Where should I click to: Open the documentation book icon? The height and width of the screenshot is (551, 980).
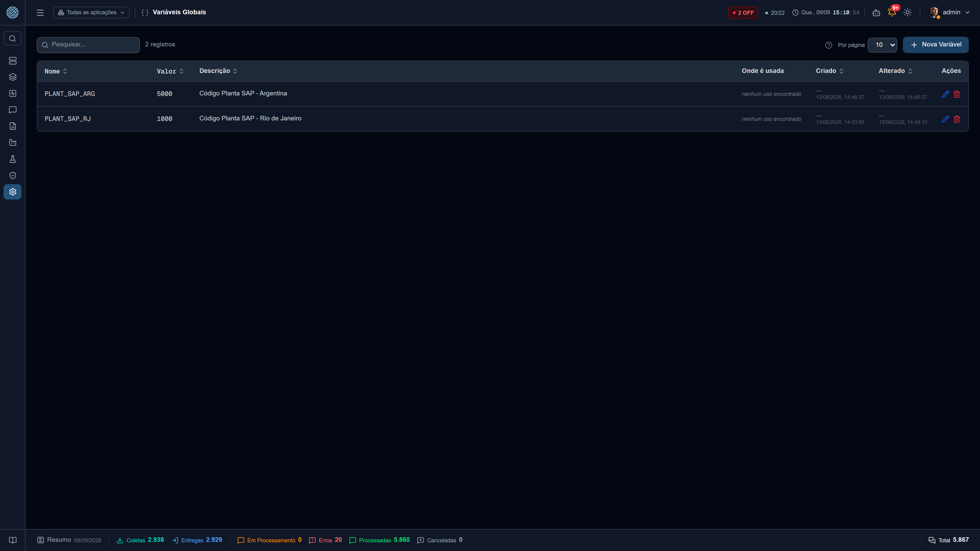(13, 540)
